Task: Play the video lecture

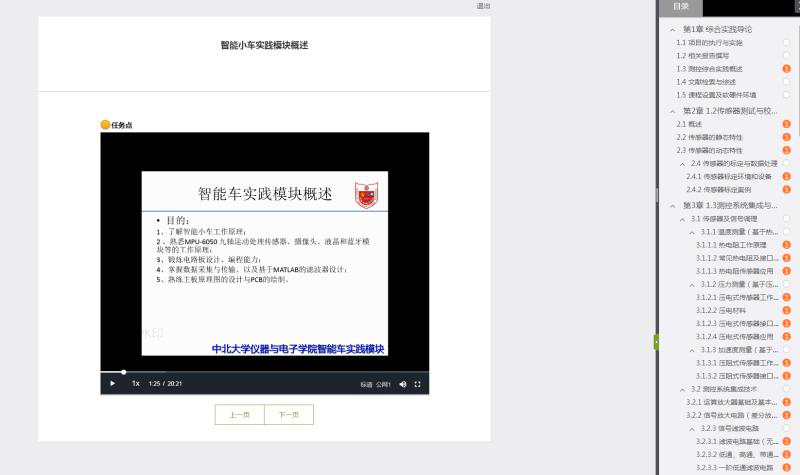Action: click(x=112, y=384)
